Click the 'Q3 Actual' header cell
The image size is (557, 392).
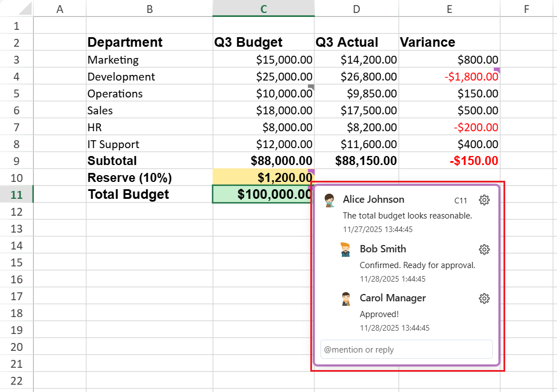[x=356, y=42]
